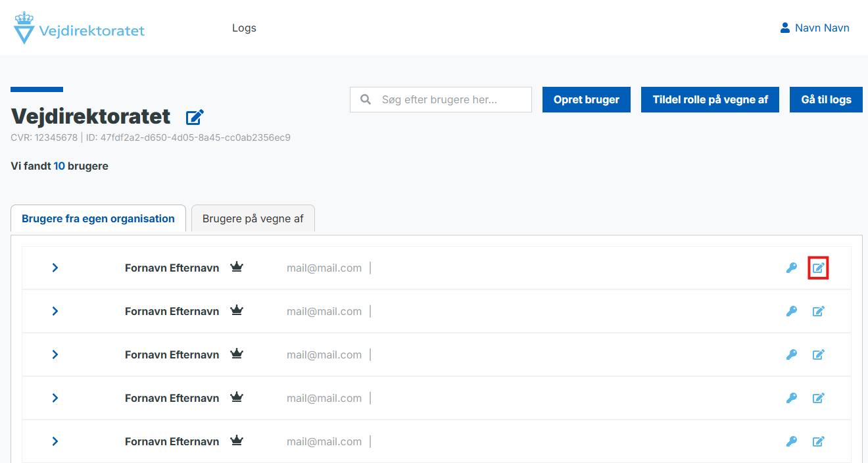
Task: Switch to Brugere fra egen organisation tab
Action: point(99,218)
